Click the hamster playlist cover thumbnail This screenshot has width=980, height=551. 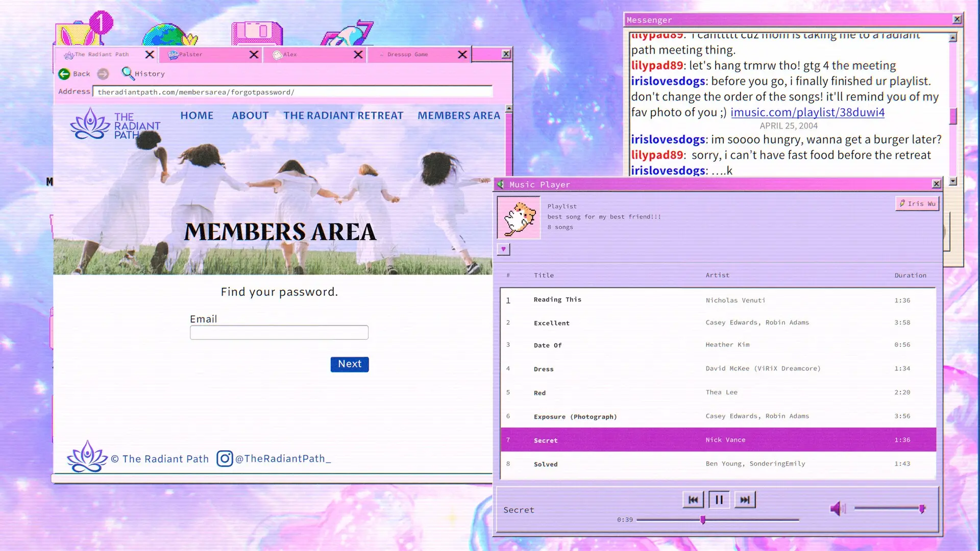(x=519, y=218)
